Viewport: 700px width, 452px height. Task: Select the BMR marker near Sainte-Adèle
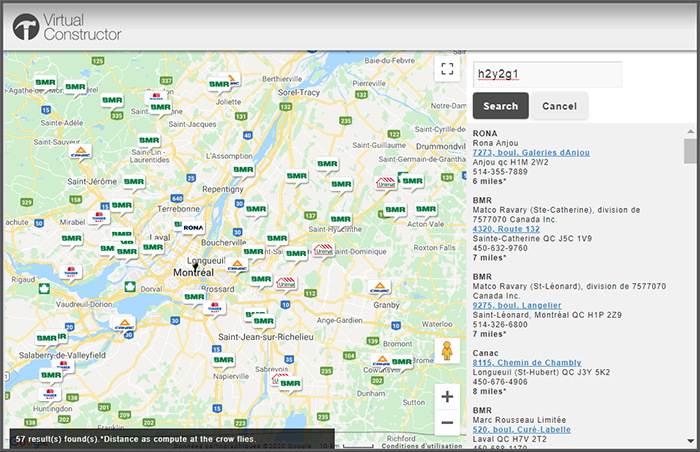(x=112, y=100)
